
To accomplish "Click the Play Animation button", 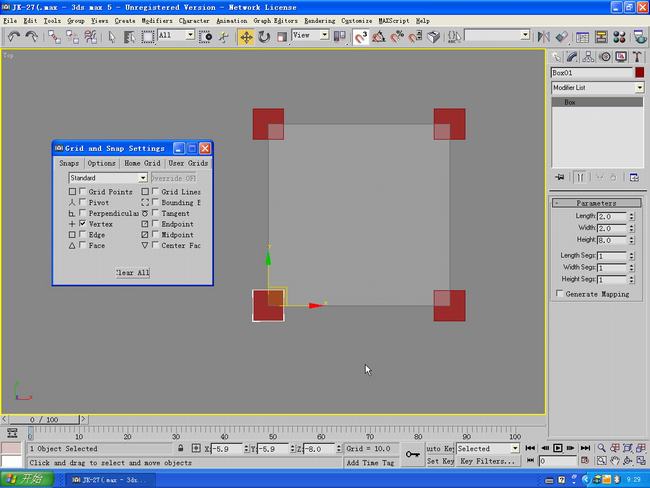I will click(558, 448).
